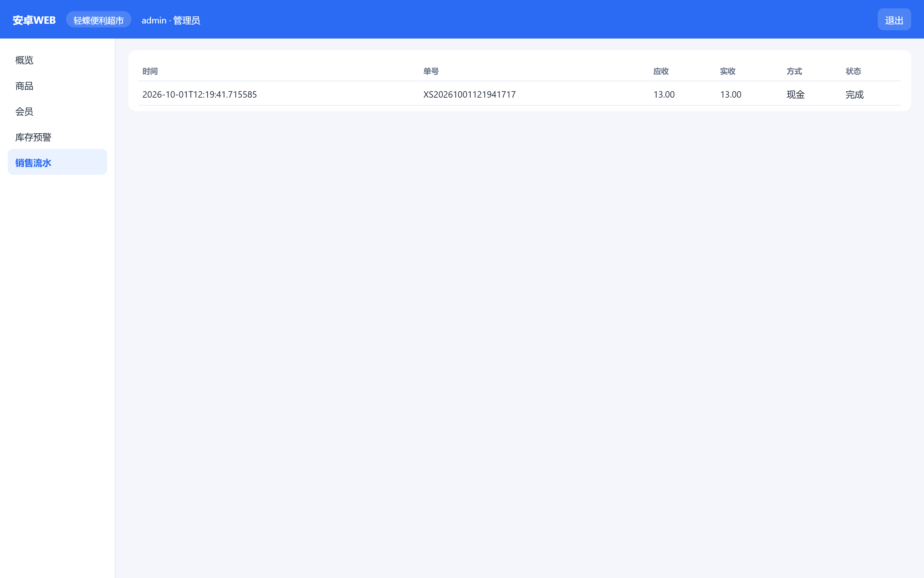Viewport: 924px width, 578px height.
Task: Click the 13.00 value under 实收
Action: click(x=731, y=94)
